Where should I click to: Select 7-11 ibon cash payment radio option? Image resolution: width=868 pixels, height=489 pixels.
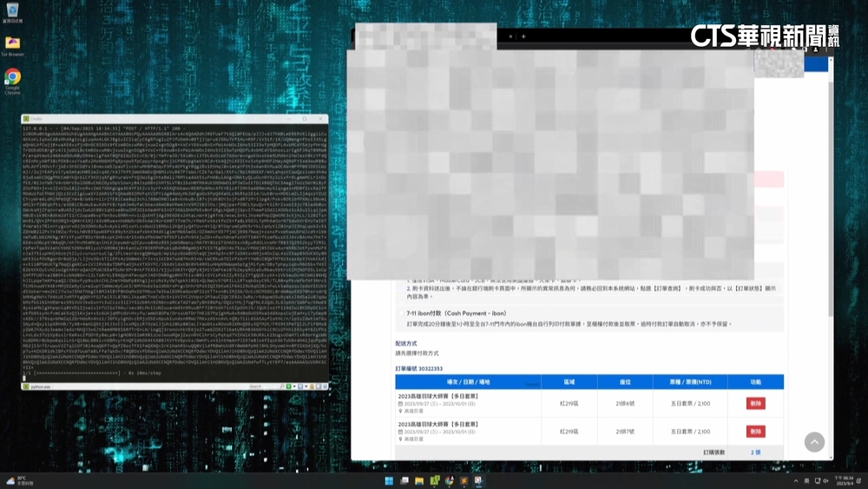coord(402,311)
